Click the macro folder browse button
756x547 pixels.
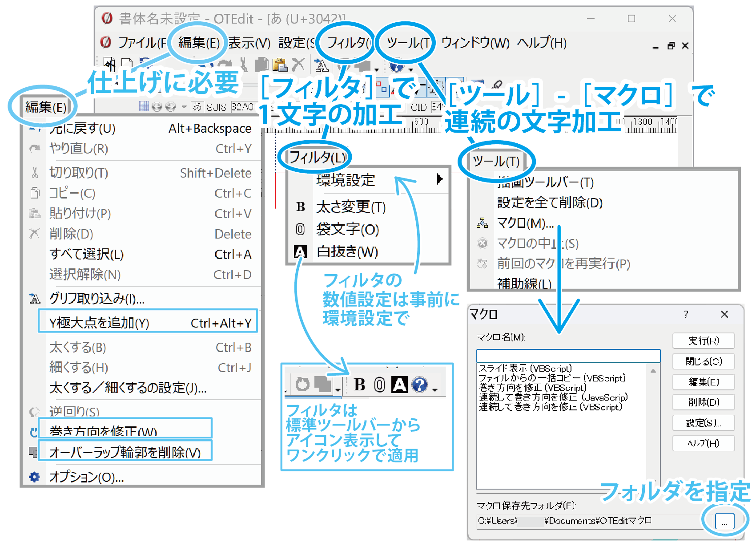coord(724,521)
